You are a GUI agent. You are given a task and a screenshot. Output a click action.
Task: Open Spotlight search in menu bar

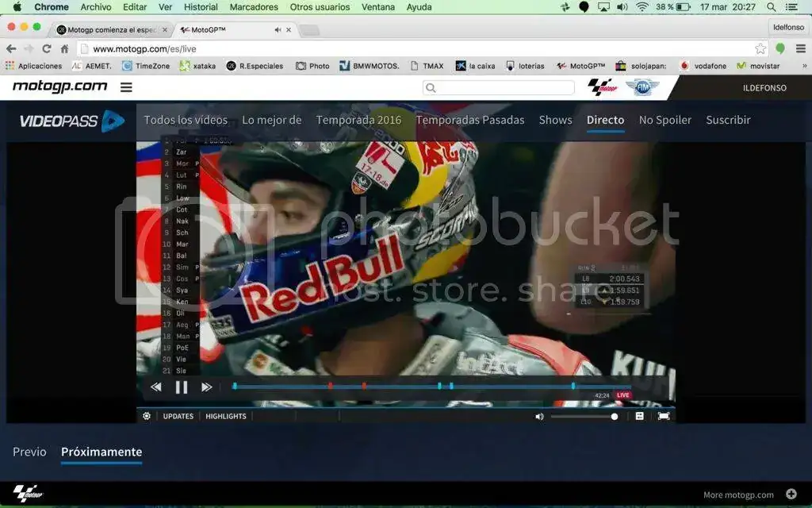(771, 6)
